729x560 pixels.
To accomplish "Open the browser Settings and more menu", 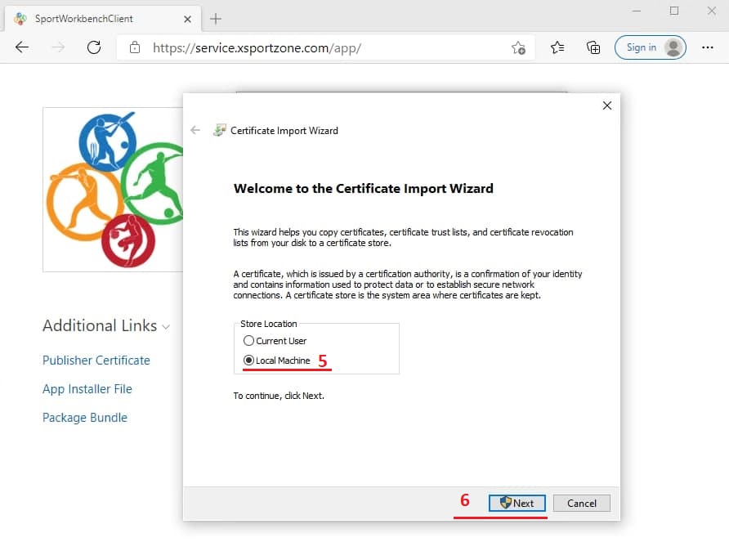I will coord(708,47).
